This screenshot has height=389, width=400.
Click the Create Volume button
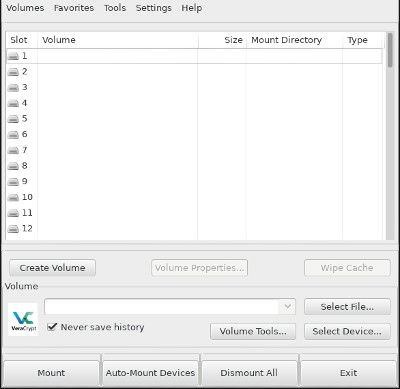coord(52,268)
